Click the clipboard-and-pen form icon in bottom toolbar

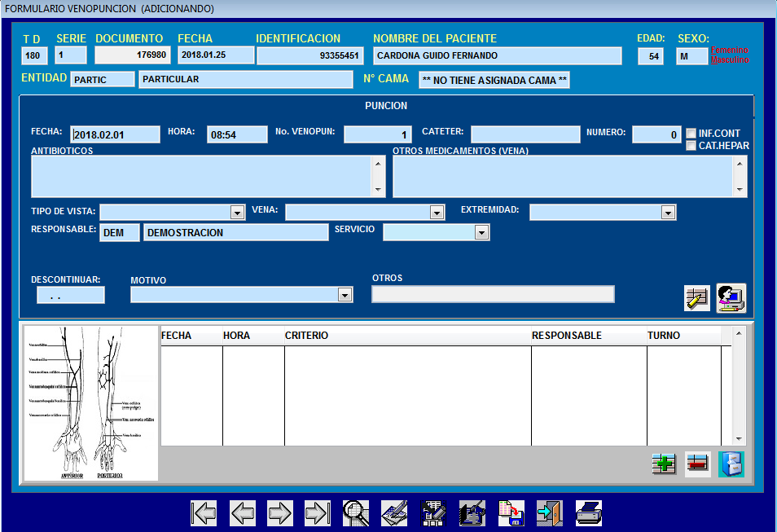433,513
